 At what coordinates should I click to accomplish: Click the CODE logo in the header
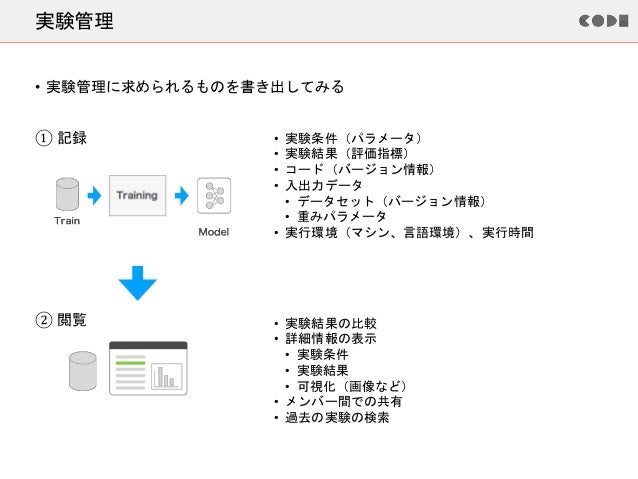(x=603, y=21)
